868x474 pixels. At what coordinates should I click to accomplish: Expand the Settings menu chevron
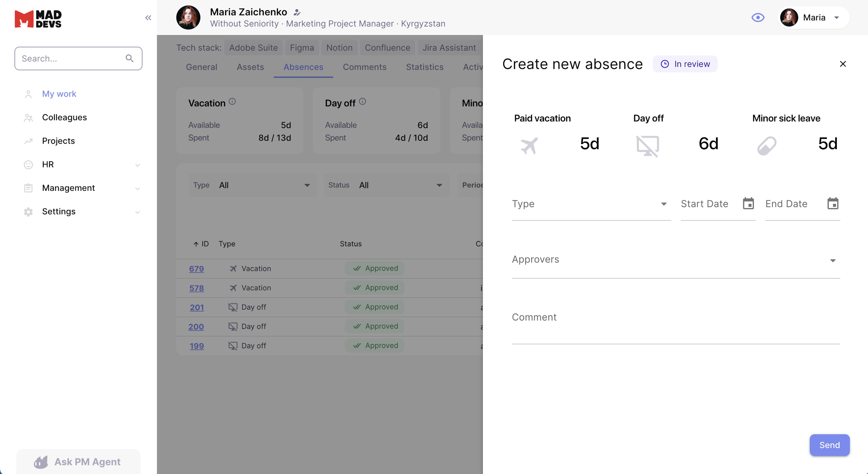click(137, 212)
